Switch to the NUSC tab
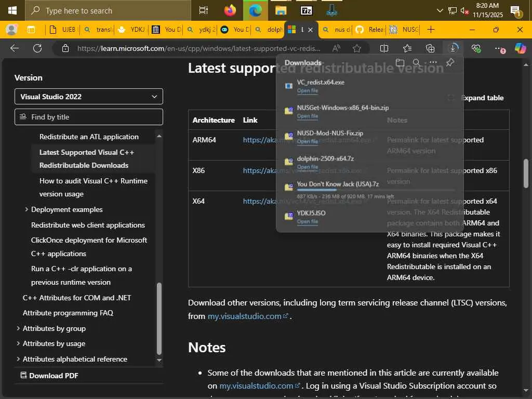This screenshot has width=532, height=399. [404, 30]
